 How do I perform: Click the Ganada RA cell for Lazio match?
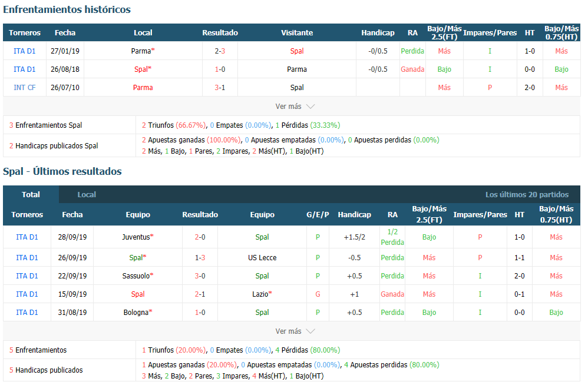click(392, 294)
